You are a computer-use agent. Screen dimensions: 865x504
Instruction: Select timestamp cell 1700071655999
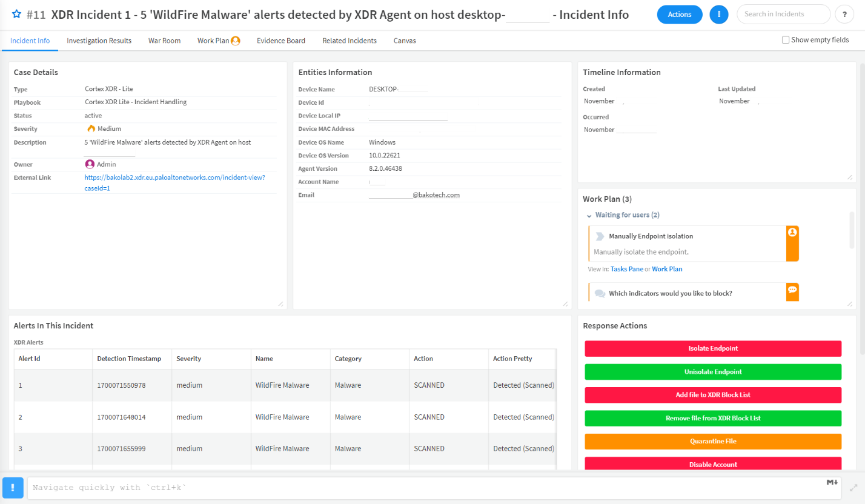[121, 449]
